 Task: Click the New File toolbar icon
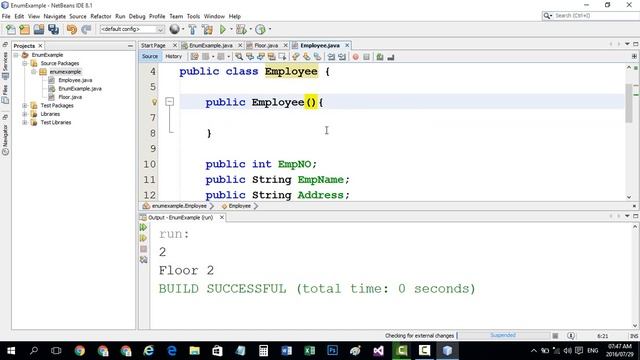coord(11,29)
